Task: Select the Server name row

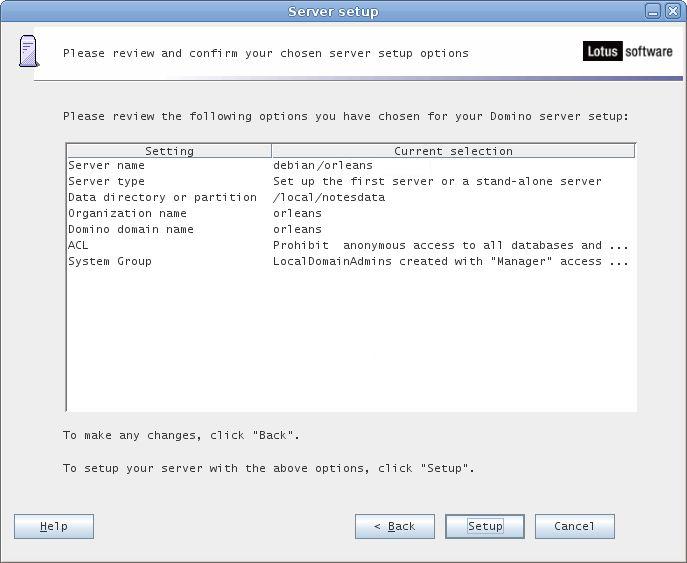Action: [107, 165]
